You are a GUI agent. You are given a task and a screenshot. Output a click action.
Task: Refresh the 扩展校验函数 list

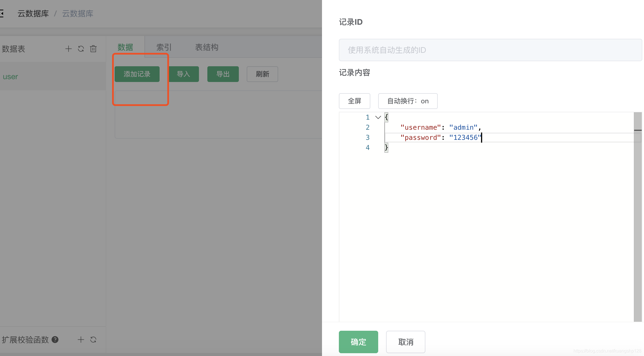[93, 340]
